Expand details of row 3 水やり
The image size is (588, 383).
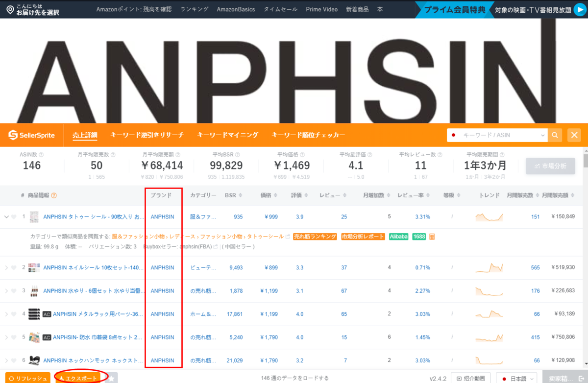(6, 291)
